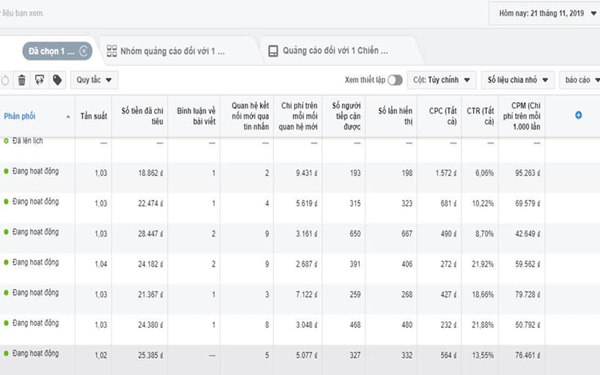Click CPM value '95.263 đ'
The width and height of the screenshot is (600, 375).
(528, 173)
